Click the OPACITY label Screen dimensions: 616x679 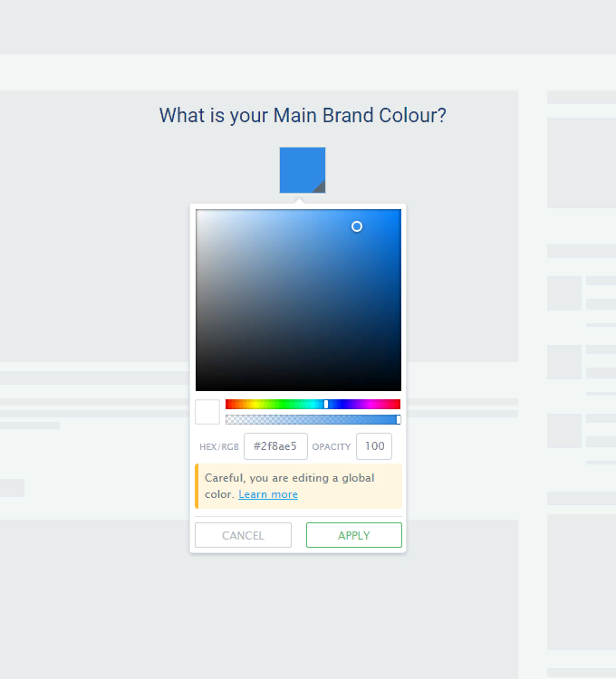332,447
